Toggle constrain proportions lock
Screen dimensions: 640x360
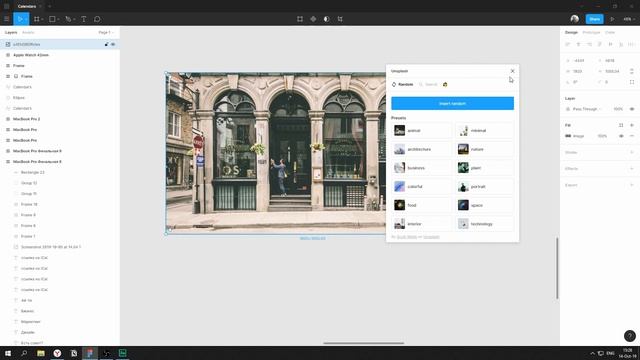tap(632, 71)
